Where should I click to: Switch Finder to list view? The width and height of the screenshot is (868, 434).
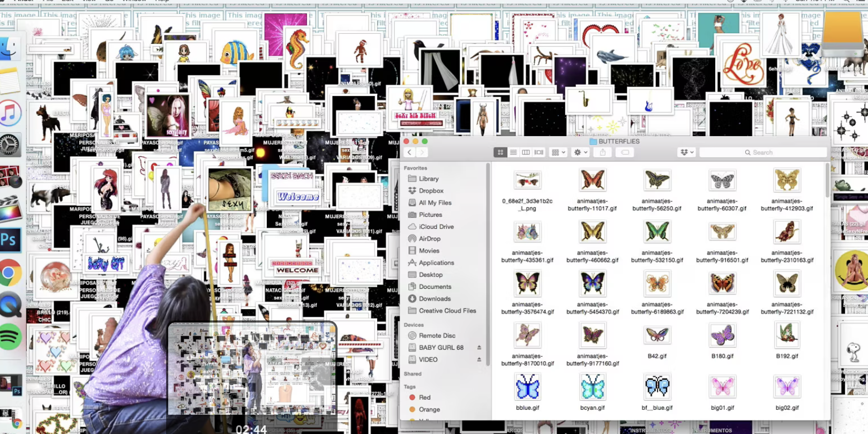[513, 153]
